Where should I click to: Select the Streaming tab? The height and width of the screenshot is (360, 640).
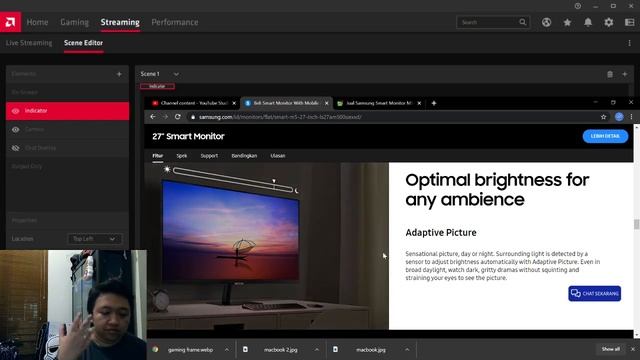coord(120,22)
